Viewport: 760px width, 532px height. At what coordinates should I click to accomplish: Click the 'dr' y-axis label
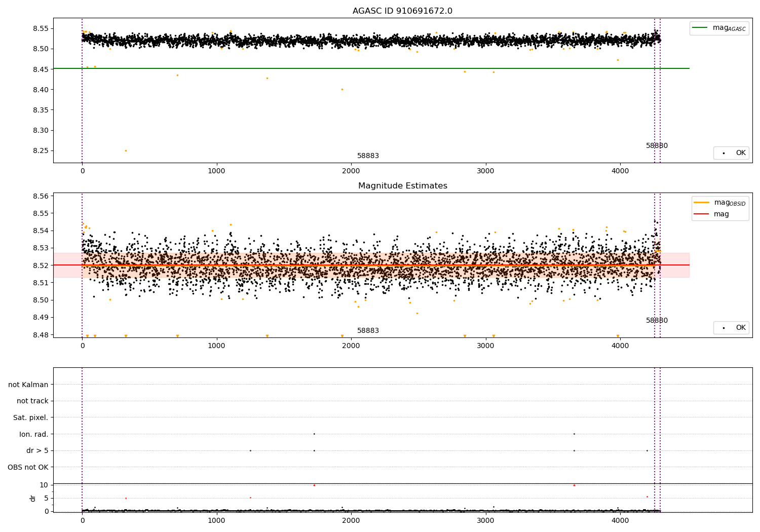pos(33,498)
